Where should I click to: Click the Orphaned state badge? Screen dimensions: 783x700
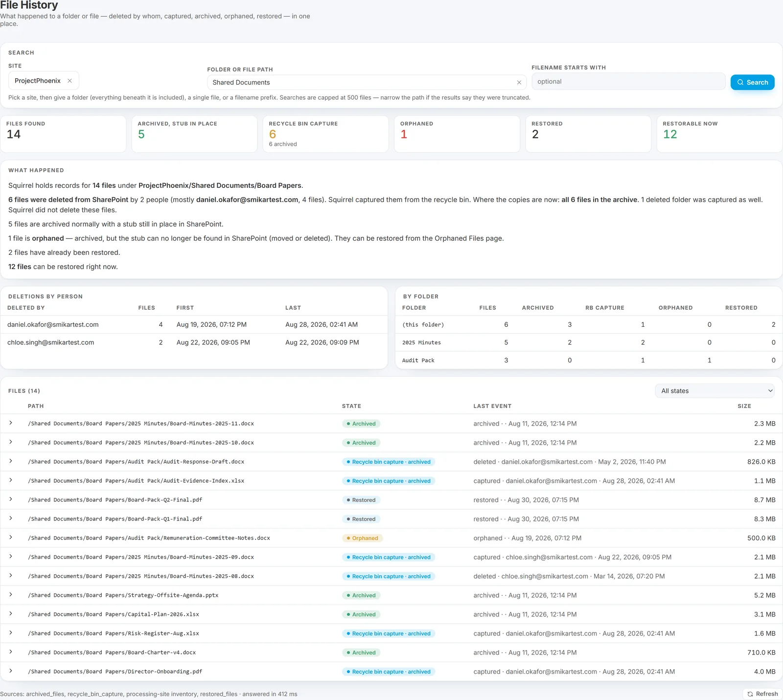[x=362, y=538]
